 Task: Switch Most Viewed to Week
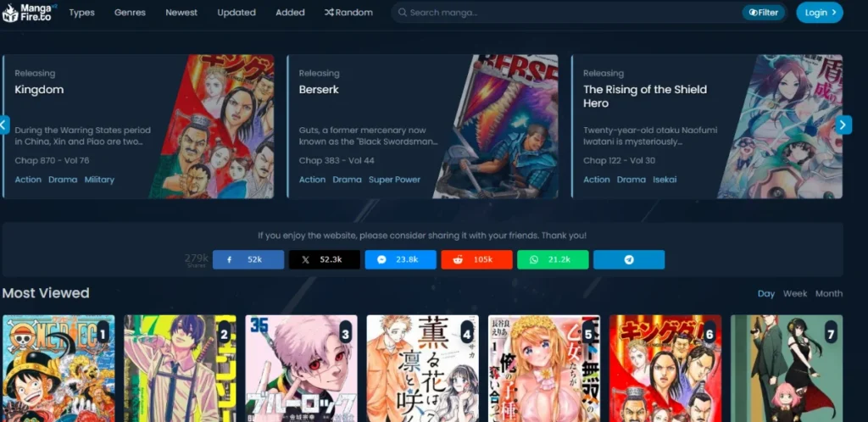[795, 293]
